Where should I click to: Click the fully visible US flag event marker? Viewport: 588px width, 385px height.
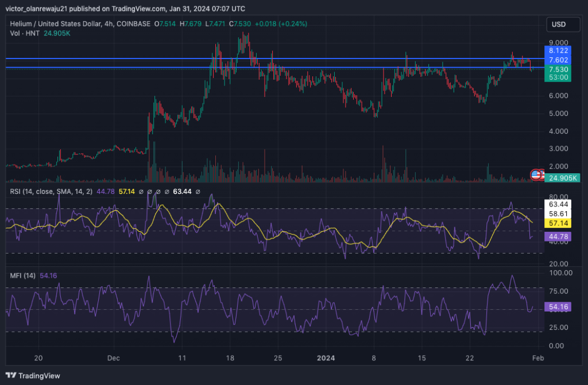[536, 174]
